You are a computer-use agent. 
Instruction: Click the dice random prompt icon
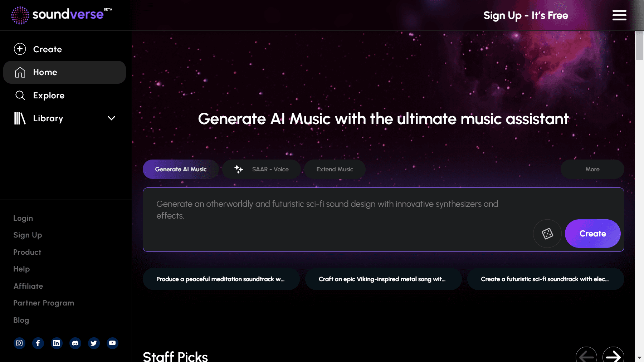547,234
